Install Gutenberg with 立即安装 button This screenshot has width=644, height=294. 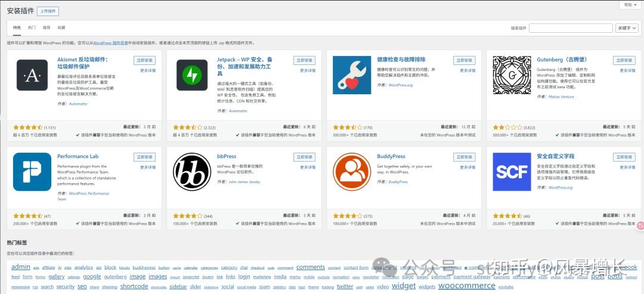click(x=624, y=60)
